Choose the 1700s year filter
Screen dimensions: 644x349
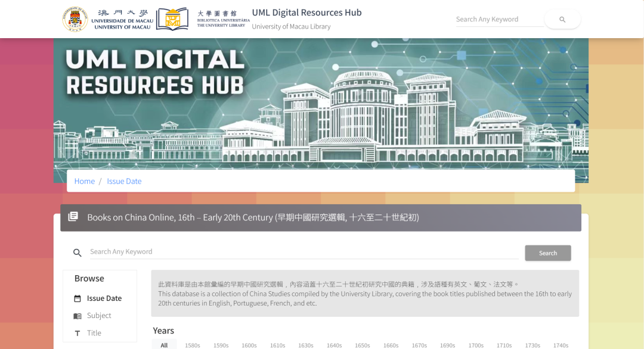476,345
